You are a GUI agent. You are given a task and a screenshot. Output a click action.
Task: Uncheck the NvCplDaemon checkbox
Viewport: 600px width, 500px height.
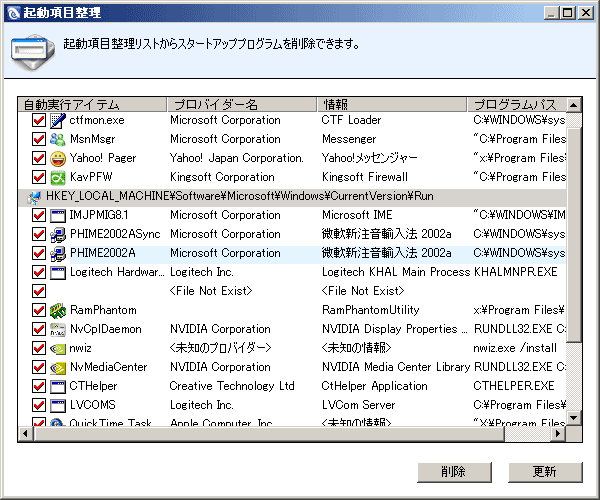pos(39,329)
